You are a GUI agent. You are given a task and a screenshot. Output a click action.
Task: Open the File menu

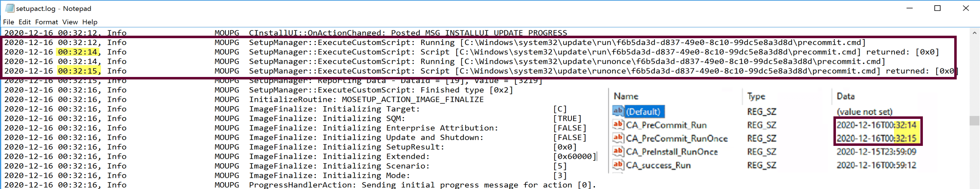(x=8, y=22)
